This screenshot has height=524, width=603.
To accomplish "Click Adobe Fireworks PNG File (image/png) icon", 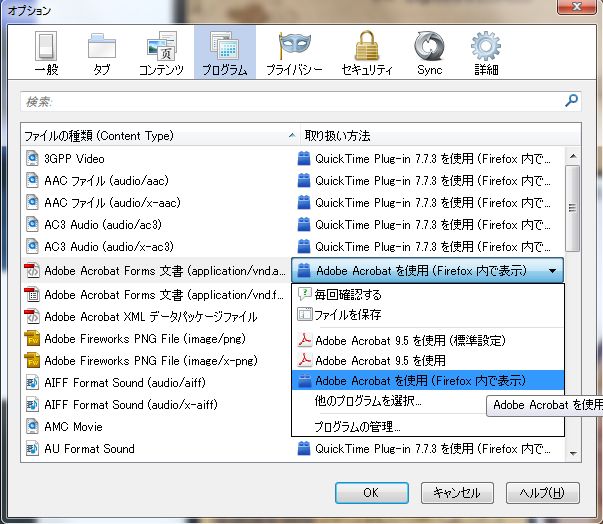I will (32, 338).
